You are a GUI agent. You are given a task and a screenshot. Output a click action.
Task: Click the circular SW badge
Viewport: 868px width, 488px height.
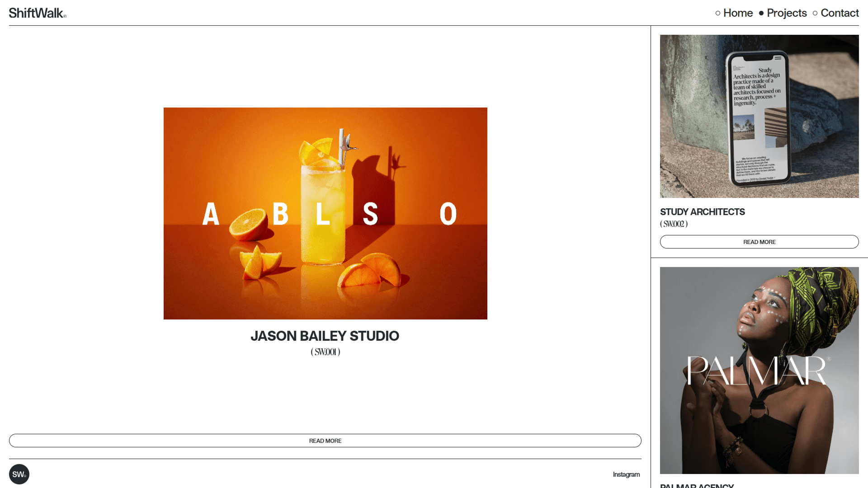click(x=19, y=474)
